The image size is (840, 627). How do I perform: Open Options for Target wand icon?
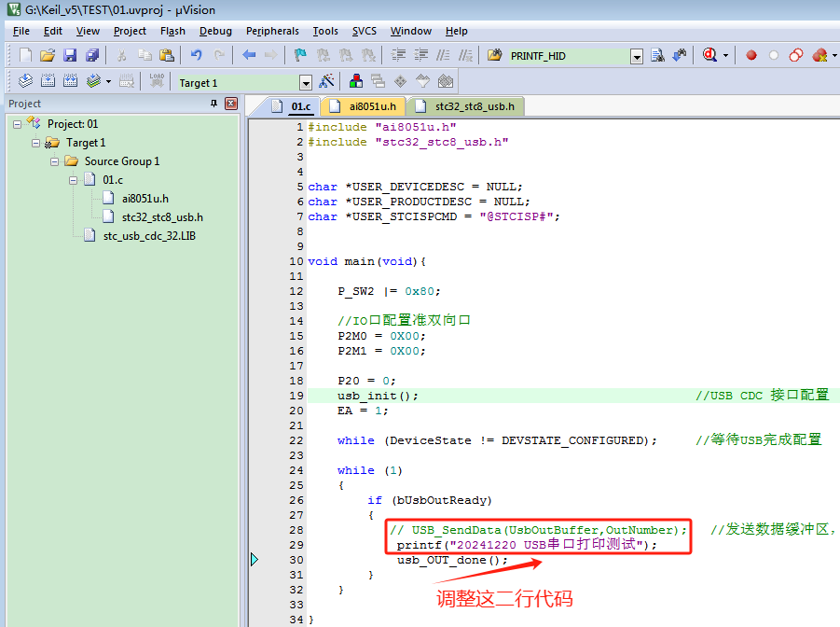pos(326,81)
